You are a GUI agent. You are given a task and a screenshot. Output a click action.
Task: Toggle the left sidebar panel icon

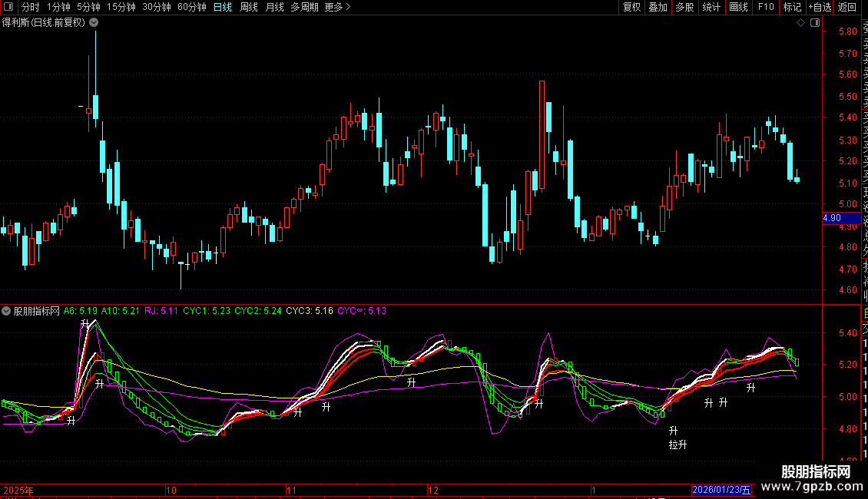click(x=8, y=7)
